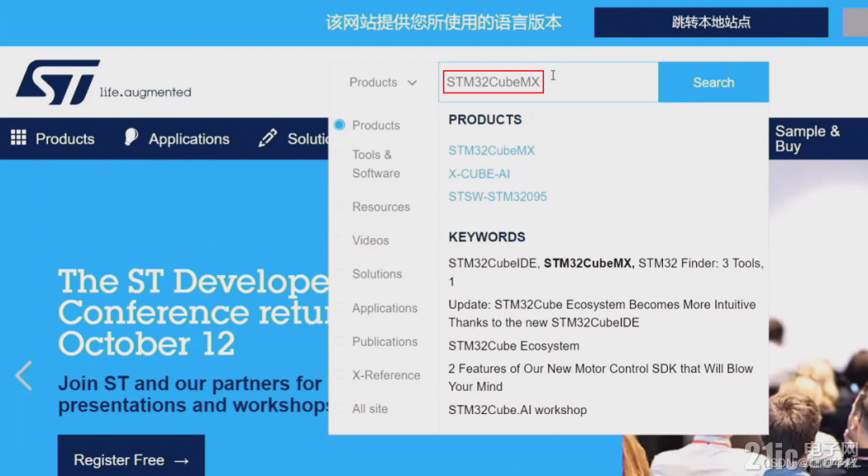Select the All site radio option
The image size is (868, 476).
tap(339, 408)
